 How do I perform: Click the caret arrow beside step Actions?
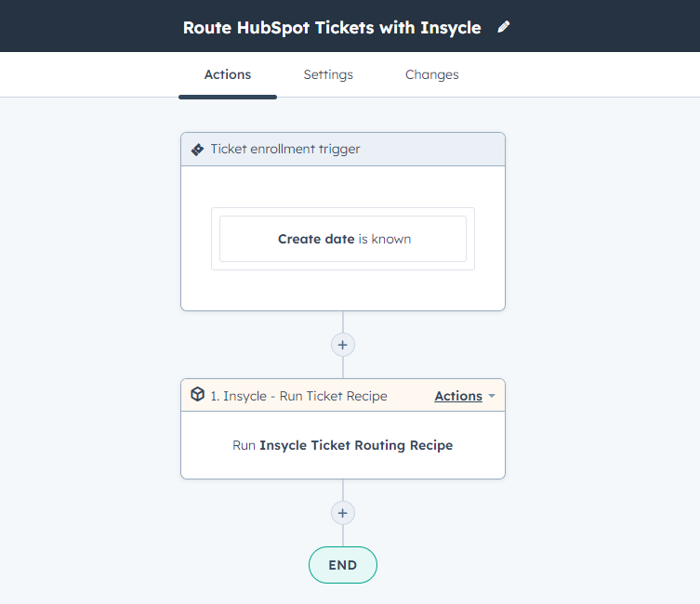(492, 396)
